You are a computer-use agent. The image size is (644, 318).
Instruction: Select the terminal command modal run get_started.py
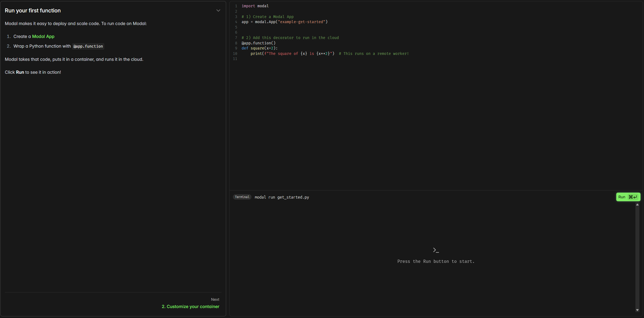tap(281, 197)
